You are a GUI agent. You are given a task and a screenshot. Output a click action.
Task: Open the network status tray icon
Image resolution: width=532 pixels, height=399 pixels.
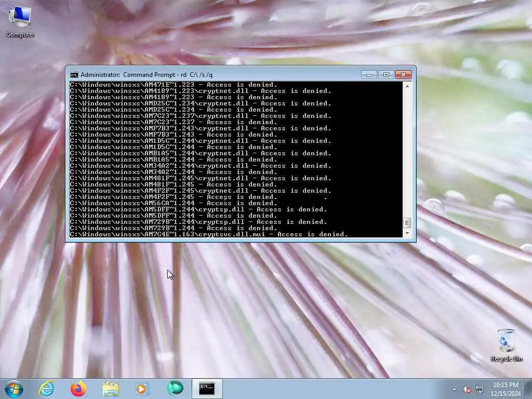pos(480,390)
